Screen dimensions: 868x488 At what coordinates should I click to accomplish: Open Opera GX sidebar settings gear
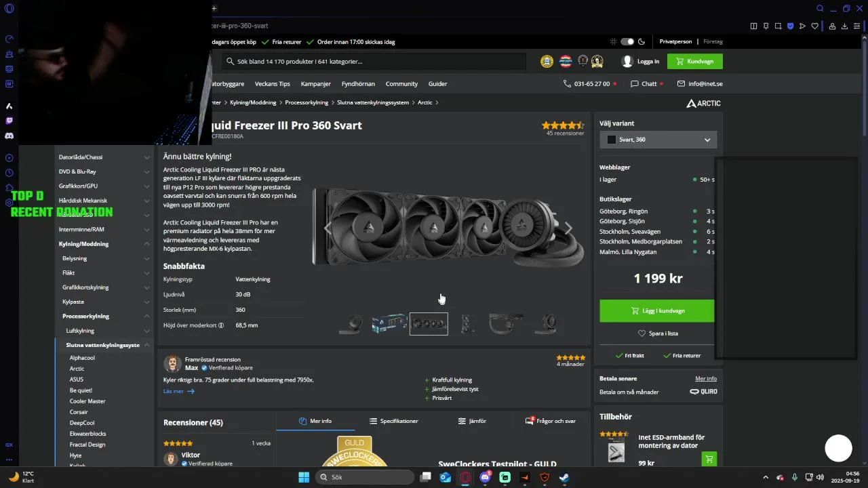(x=9, y=202)
